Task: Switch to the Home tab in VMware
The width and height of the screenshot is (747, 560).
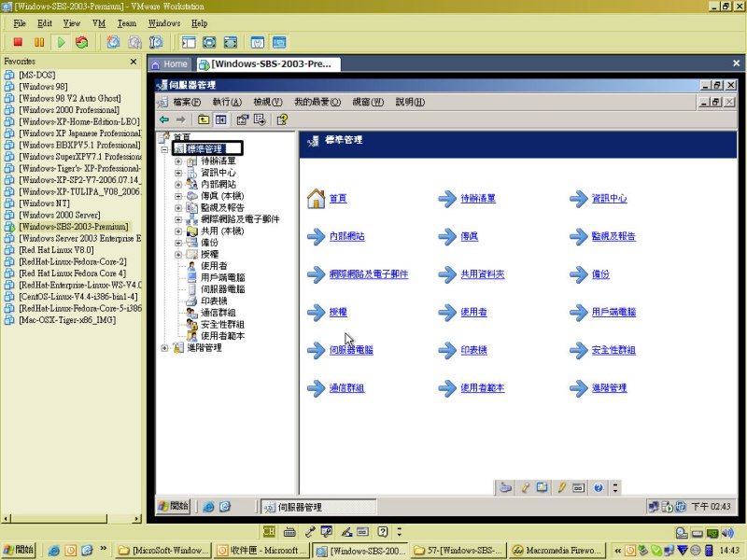Action: click(170, 63)
